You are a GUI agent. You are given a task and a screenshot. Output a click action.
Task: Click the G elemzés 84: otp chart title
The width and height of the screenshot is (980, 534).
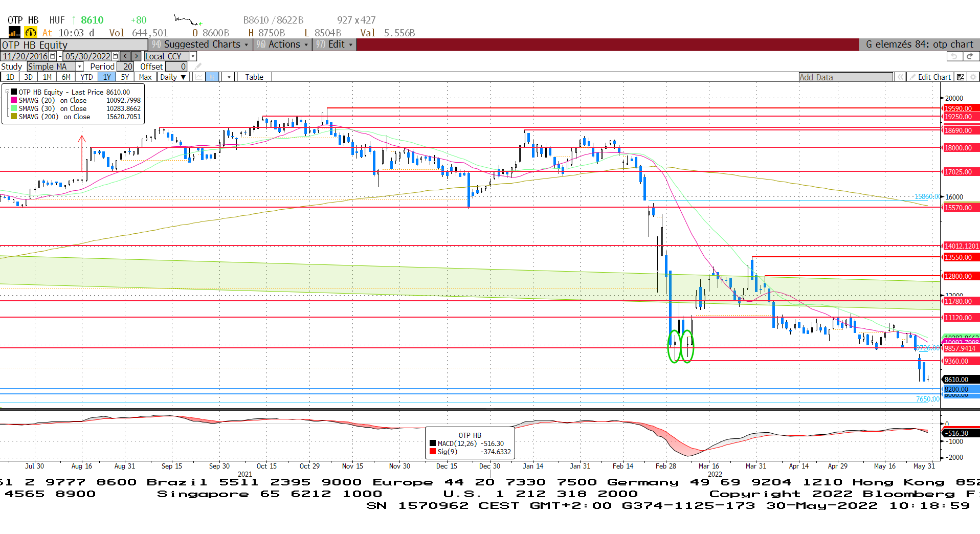[x=919, y=44]
